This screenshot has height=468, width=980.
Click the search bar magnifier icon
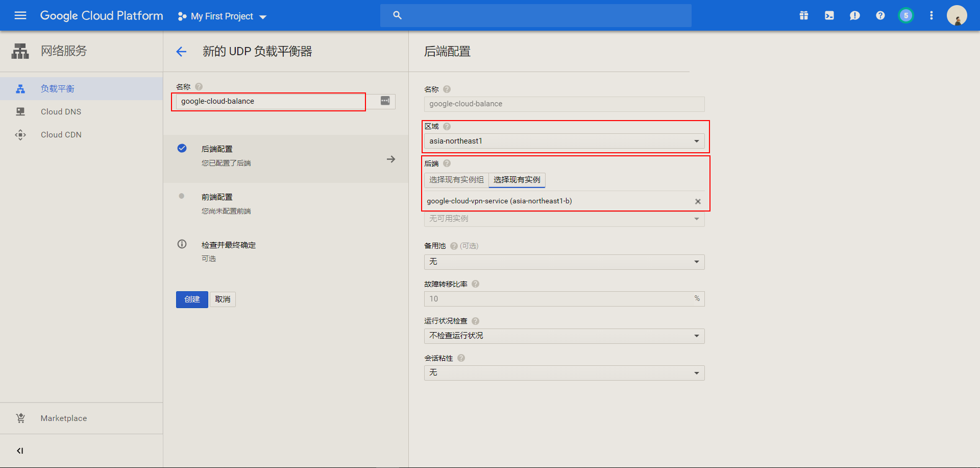coord(397,15)
